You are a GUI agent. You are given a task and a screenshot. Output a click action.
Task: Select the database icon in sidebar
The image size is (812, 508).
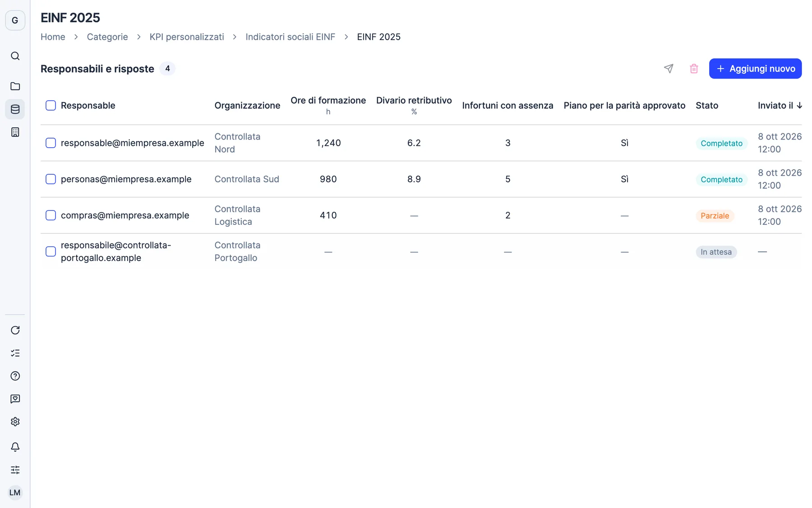[15, 109]
